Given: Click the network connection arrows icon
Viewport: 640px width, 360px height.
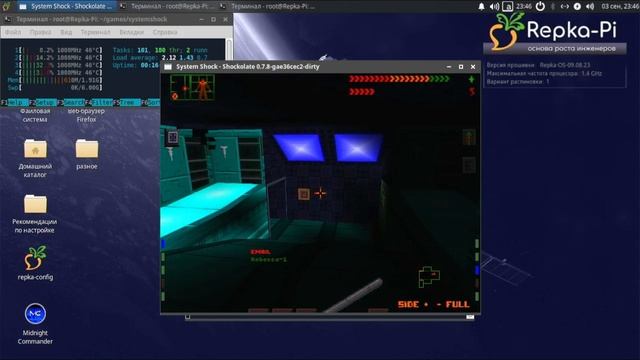Looking at the screenshot, I should point(565,6).
